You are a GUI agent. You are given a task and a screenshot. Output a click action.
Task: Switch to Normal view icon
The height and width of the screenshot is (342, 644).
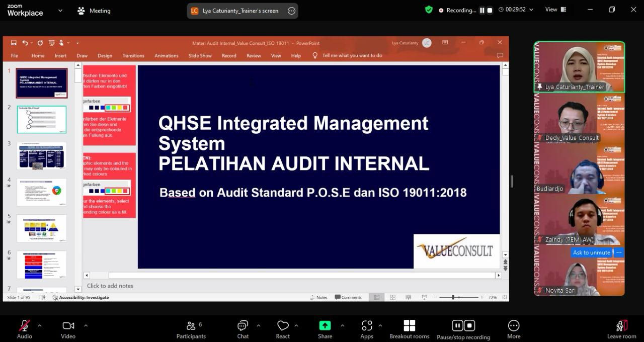coord(376,297)
